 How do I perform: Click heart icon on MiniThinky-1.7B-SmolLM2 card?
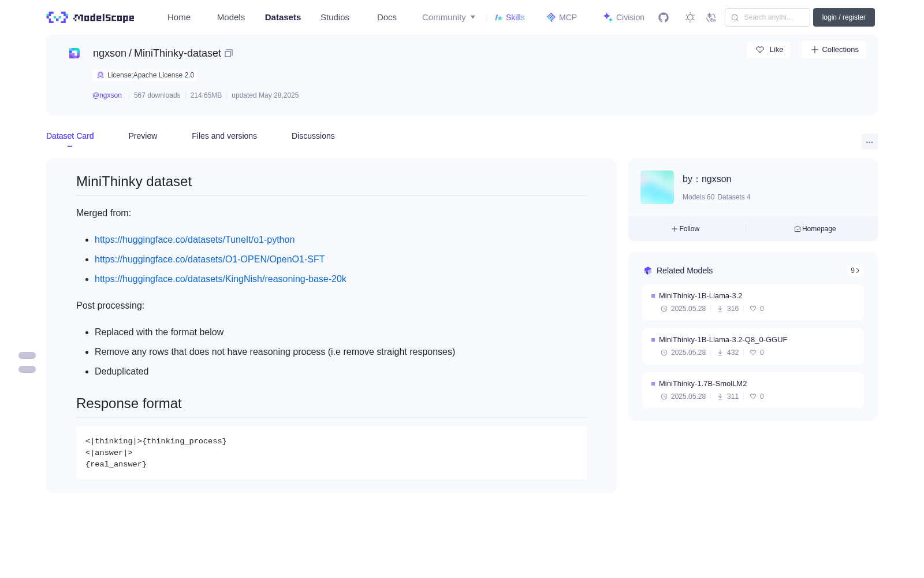(753, 397)
